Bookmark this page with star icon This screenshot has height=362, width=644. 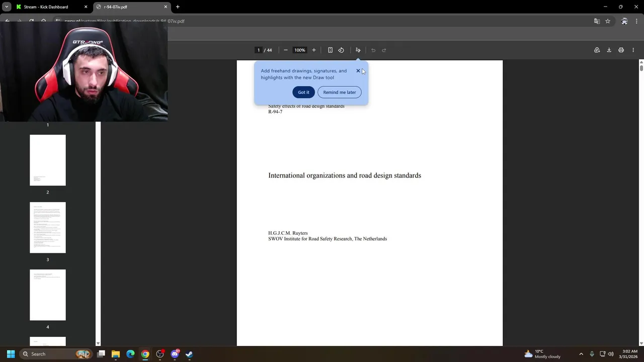click(608, 21)
